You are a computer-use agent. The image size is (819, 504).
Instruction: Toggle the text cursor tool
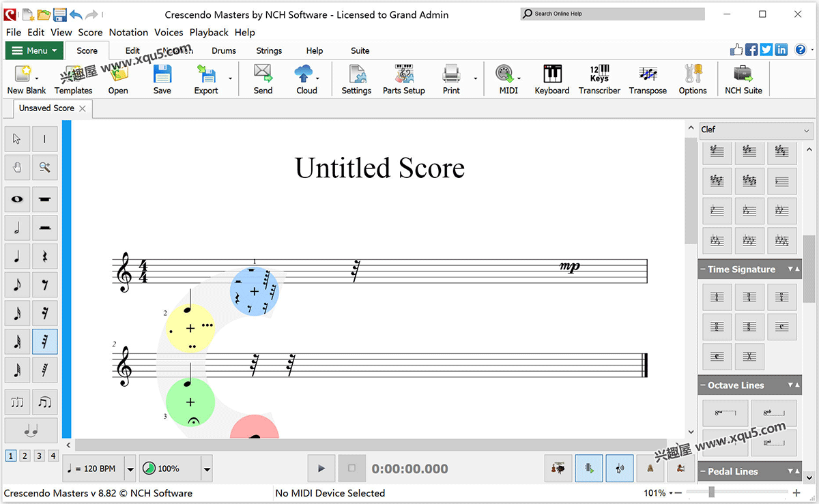[45, 138]
